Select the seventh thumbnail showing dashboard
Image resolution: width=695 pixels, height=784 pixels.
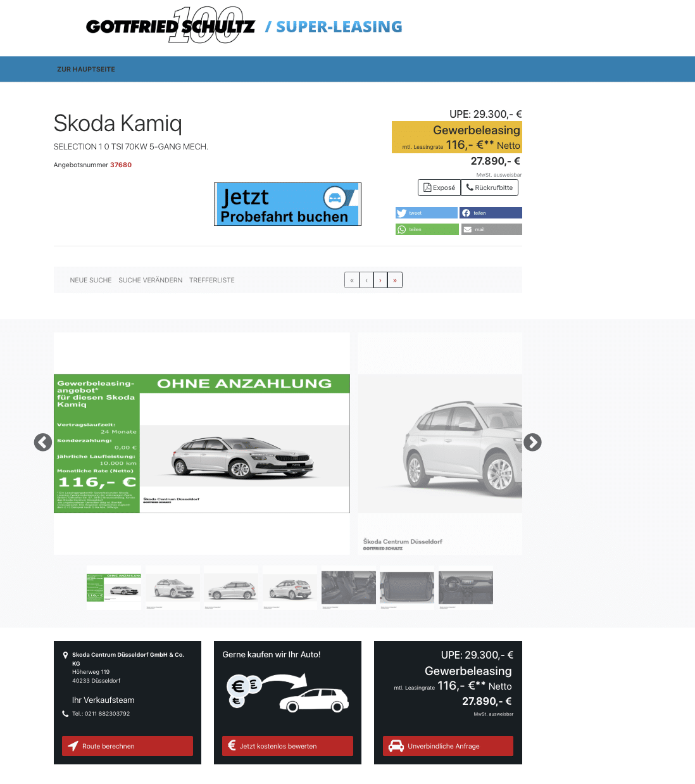[466, 588]
